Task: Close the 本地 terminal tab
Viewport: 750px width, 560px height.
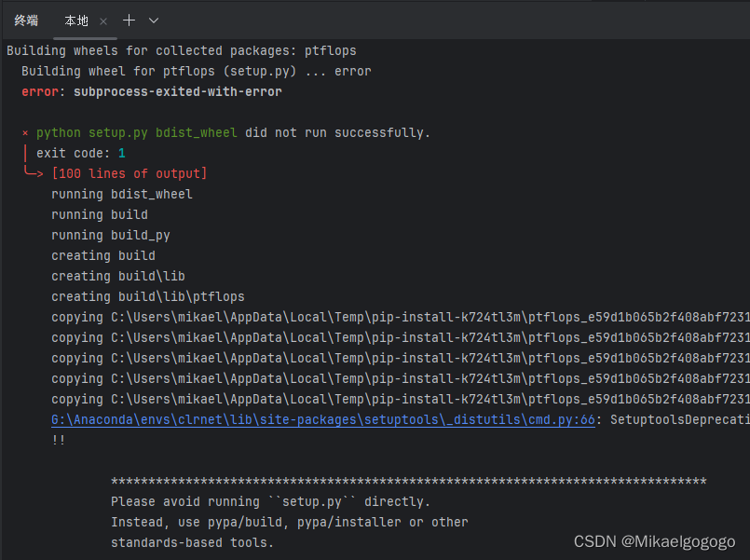Action: [x=103, y=21]
